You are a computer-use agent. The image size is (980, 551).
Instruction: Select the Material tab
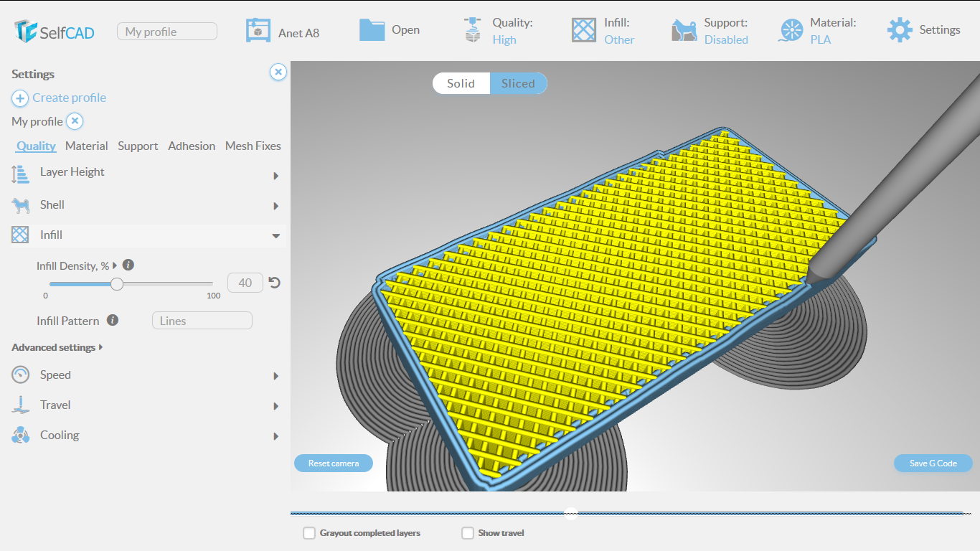point(87,146)
